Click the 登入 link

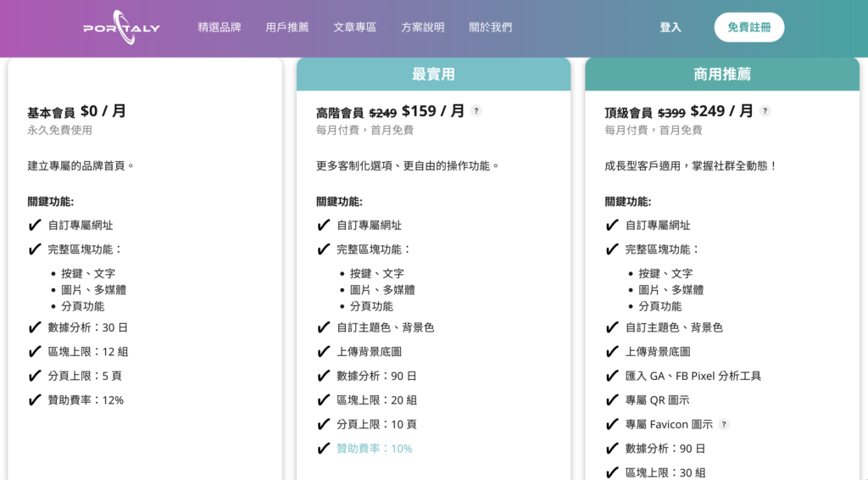tap(670, 27)
